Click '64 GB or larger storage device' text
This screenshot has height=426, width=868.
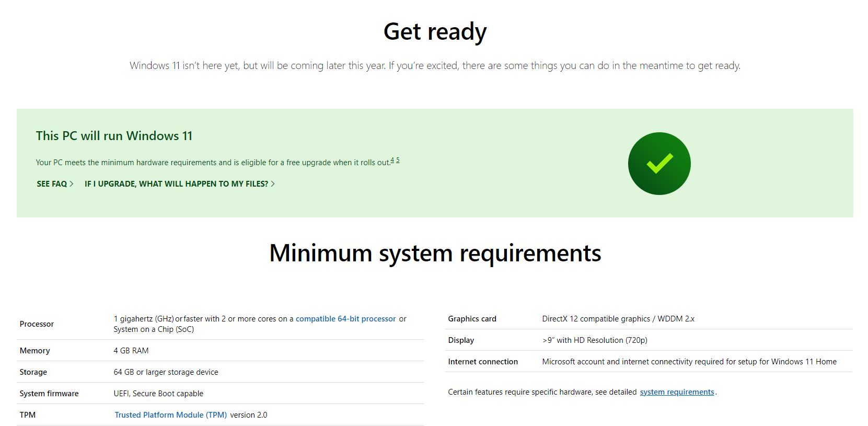pos(166,372)
